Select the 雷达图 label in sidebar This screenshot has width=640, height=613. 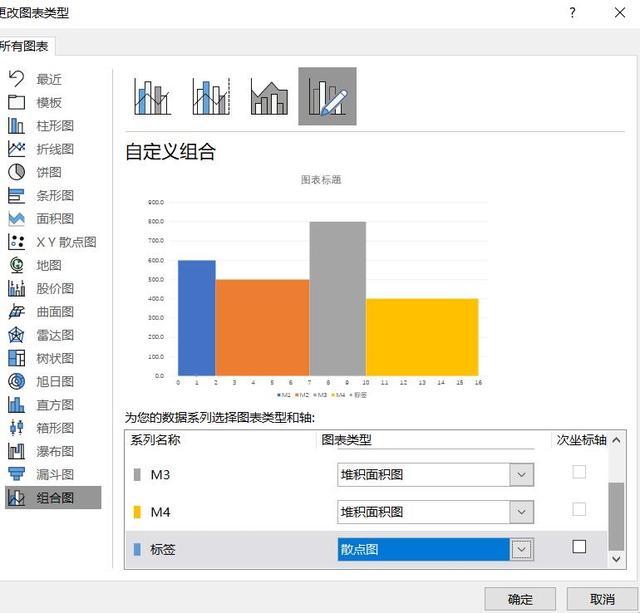[55, 335]
